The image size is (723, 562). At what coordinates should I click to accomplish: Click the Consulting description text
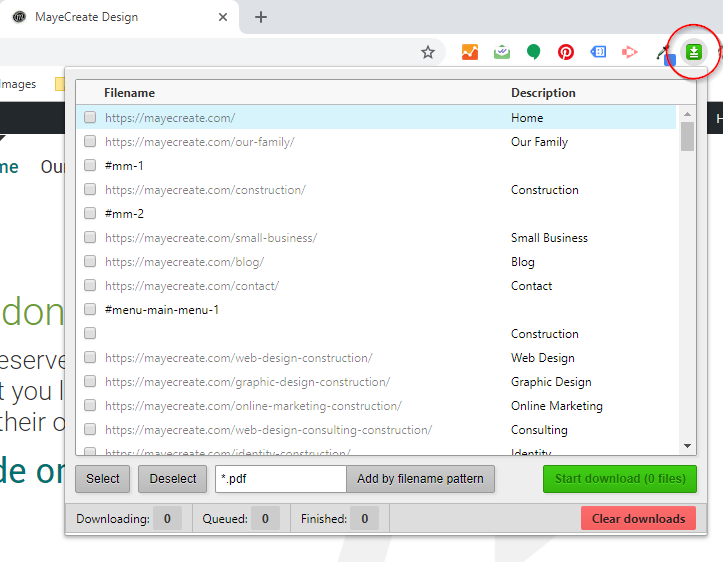pos(539,430)
